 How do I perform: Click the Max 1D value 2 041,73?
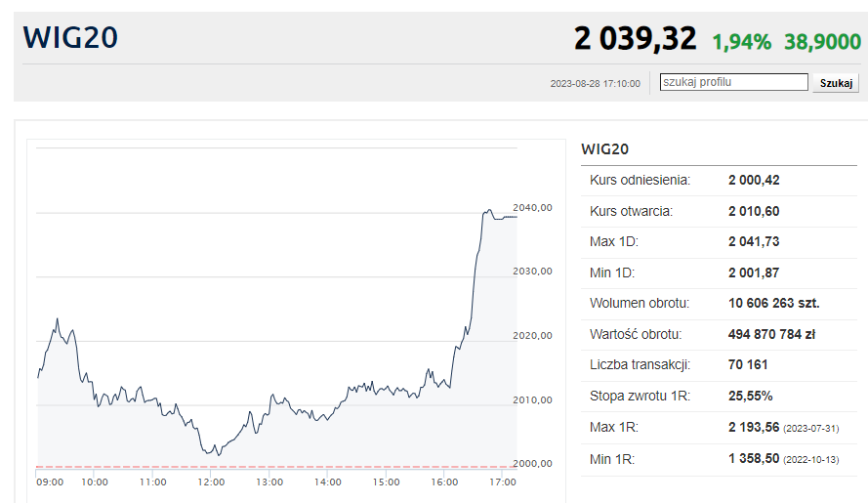[754, 242]
